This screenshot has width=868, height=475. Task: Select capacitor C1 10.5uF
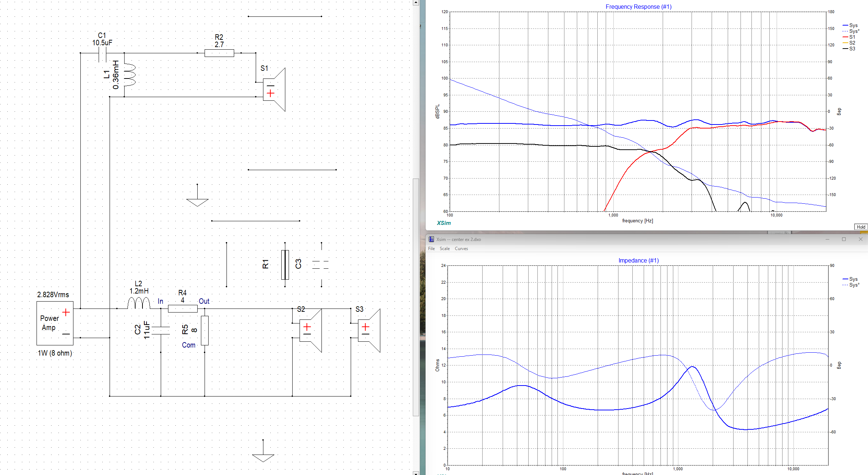102,53
